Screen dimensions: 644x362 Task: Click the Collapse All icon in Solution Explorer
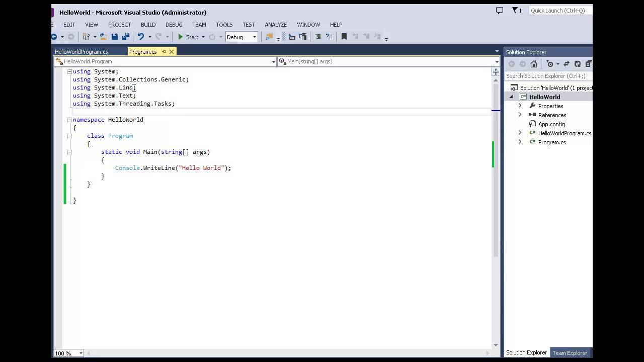tap(589, 64)
